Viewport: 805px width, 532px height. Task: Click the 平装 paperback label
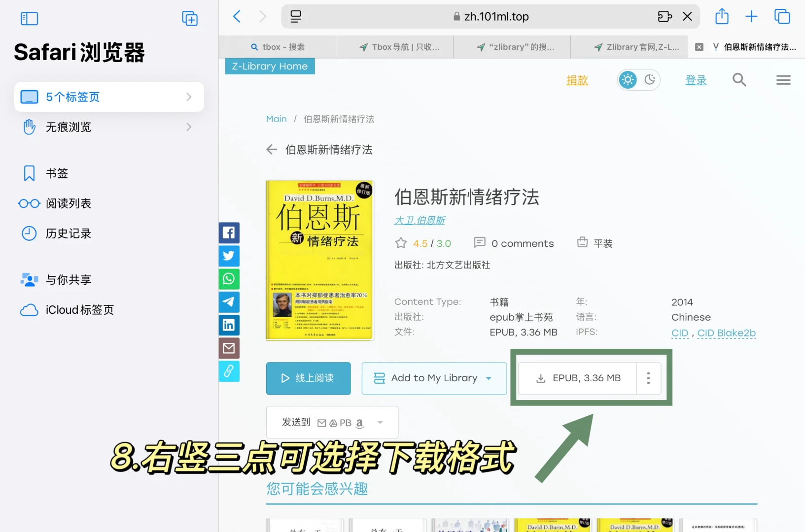click(x=603, y=244)
